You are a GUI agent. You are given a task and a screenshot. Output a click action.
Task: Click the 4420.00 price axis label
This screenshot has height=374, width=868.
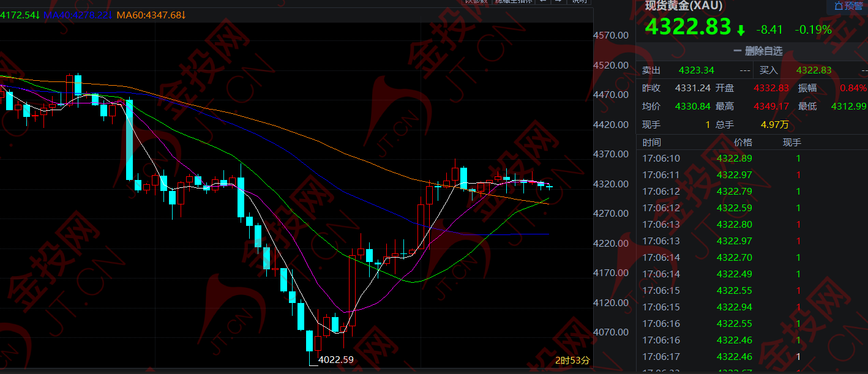pos(611,125)
